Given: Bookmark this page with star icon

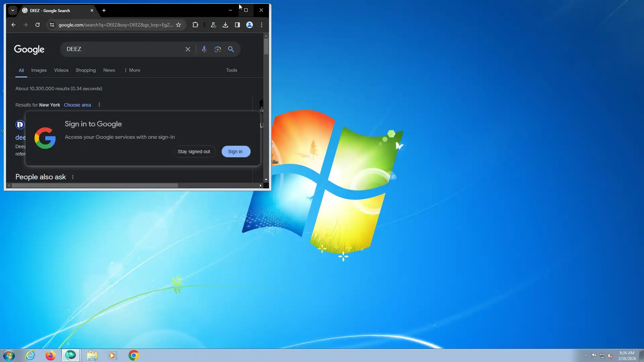Looking at the screenshot, I should [x=178, y=25].
